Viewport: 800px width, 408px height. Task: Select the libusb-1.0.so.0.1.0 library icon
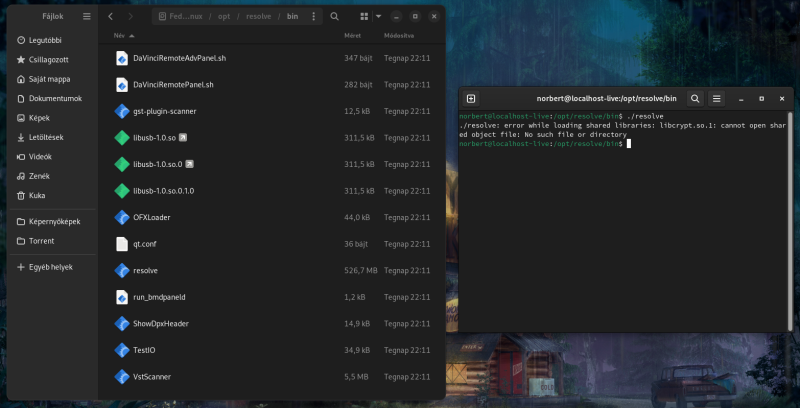[x=121, y=191]
